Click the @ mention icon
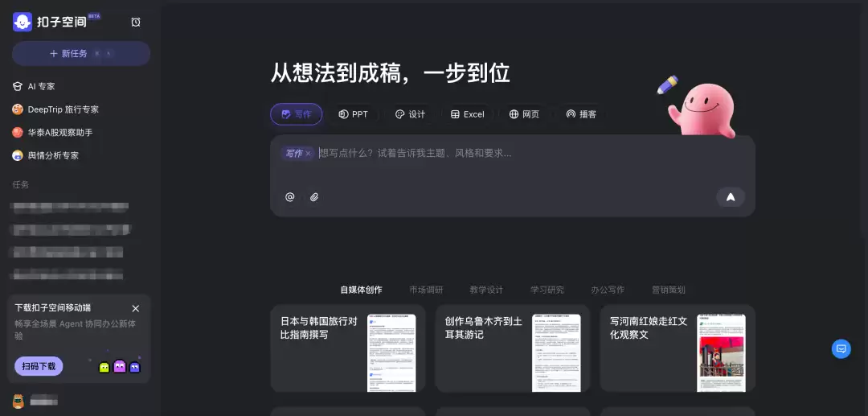 click(x=289, y=196)
